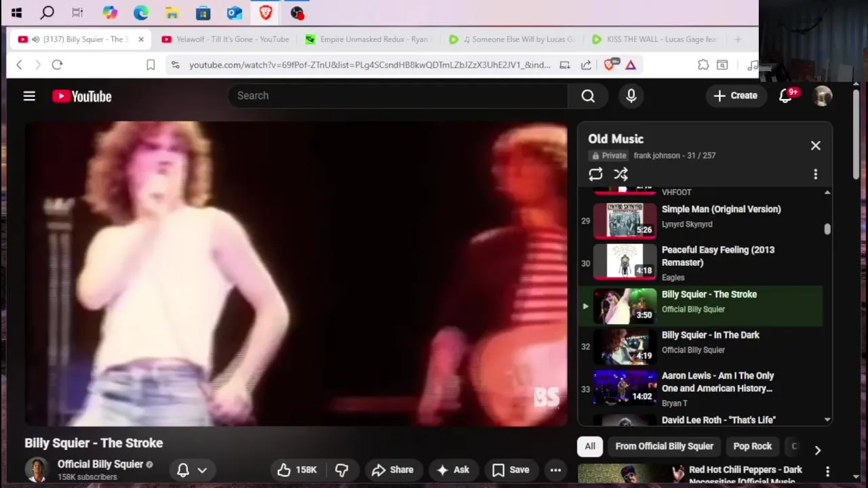Click the YouTube URL in the address bar
Image resolution: width=868 pixels, height=488 pixels.
coord(370,65)
